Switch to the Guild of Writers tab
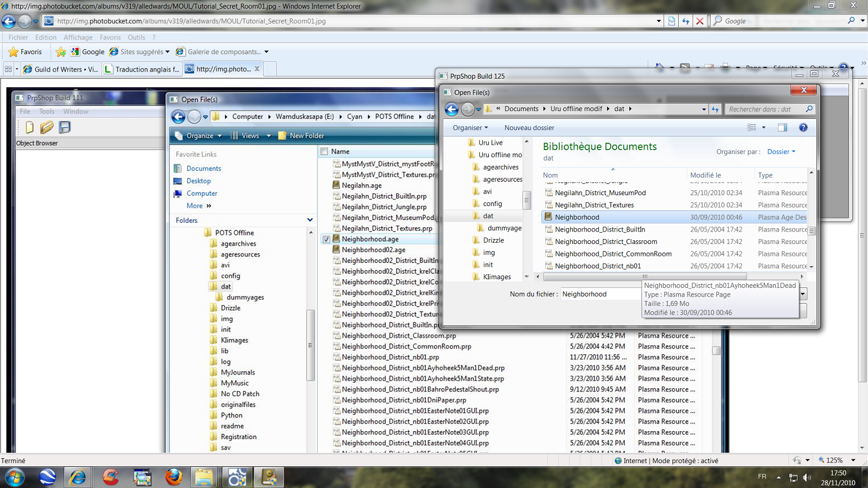 [x=61, y=69]
